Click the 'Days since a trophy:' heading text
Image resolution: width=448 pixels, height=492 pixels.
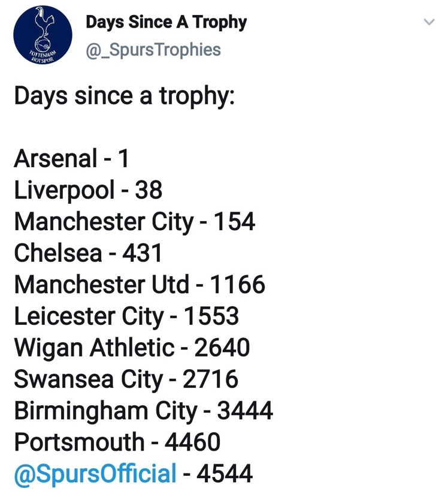[x=124, y=96]
